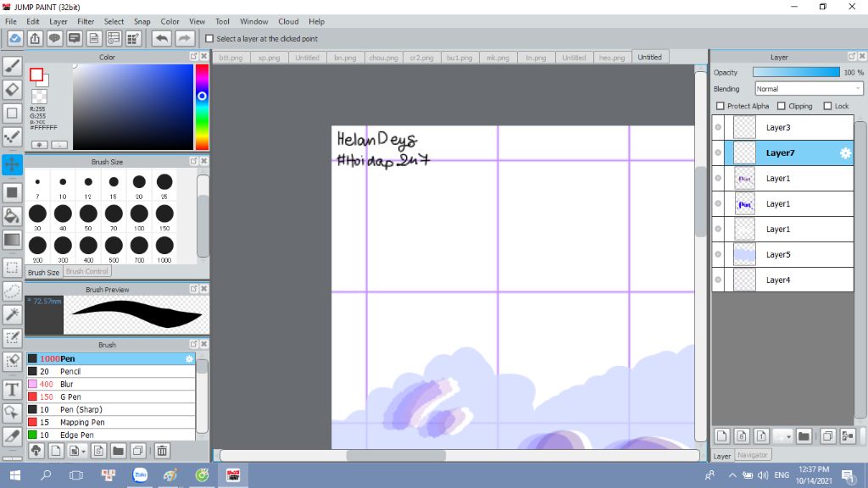
Task: Select the Lasso selection tool
Action: click(12, 291)
